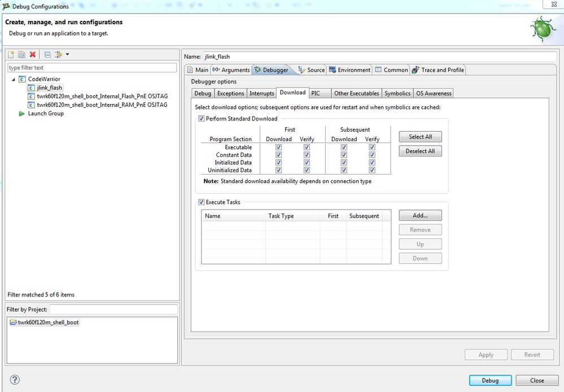
Task: Uncheck First Verify for Initialized Data
Action: click(x=307, y=162)
